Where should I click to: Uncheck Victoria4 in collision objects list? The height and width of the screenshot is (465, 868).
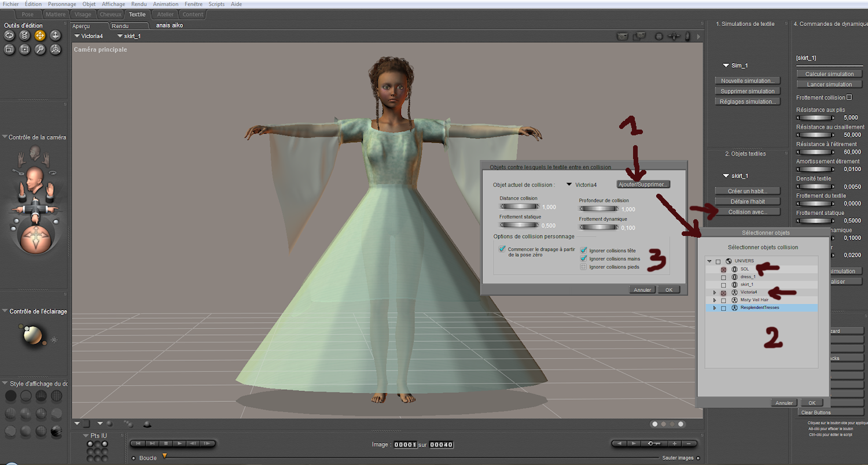[x=723, y=293]
